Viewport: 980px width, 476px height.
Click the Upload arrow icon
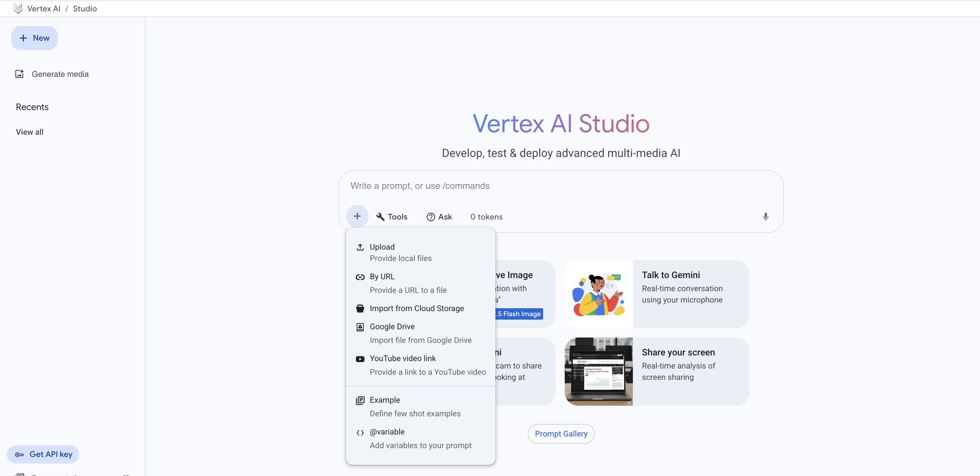tap(360, 247)
